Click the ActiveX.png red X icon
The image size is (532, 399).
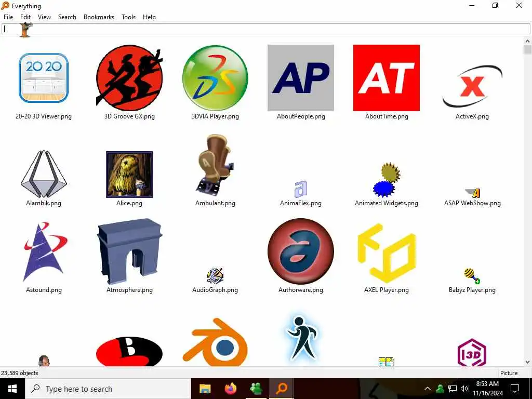click(x=472, y=86)
